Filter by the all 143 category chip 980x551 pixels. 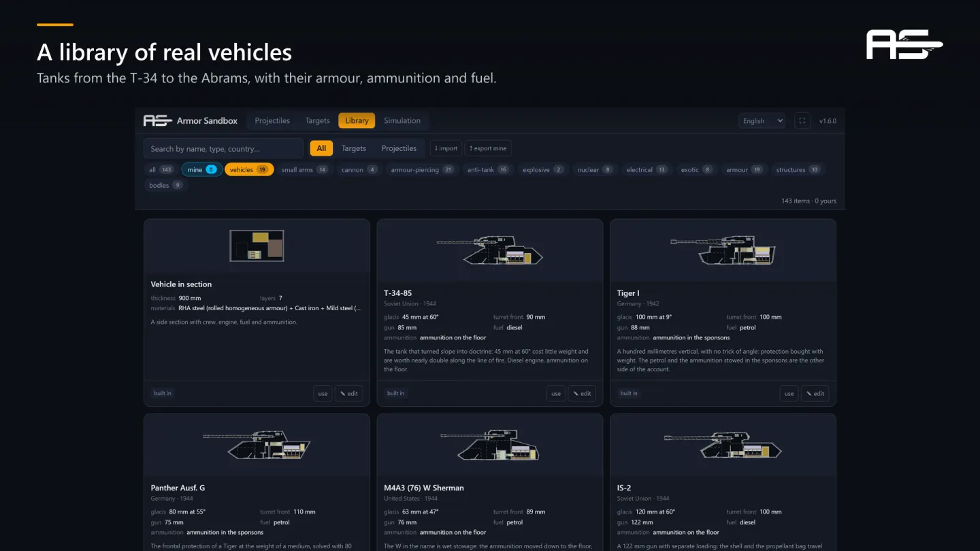pyautogui.click(x=161, y=169)
